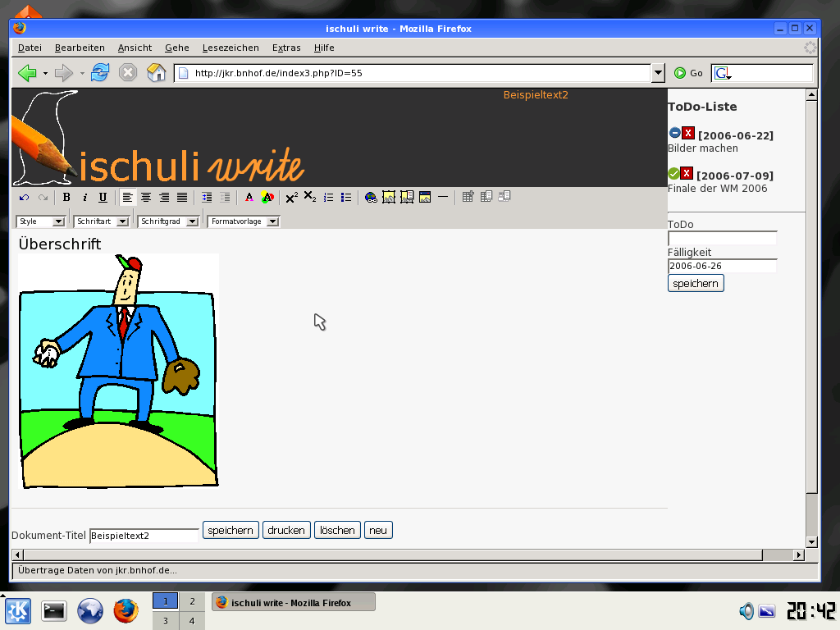Pick a text color with the 'A' font color icon

[249, 198]
